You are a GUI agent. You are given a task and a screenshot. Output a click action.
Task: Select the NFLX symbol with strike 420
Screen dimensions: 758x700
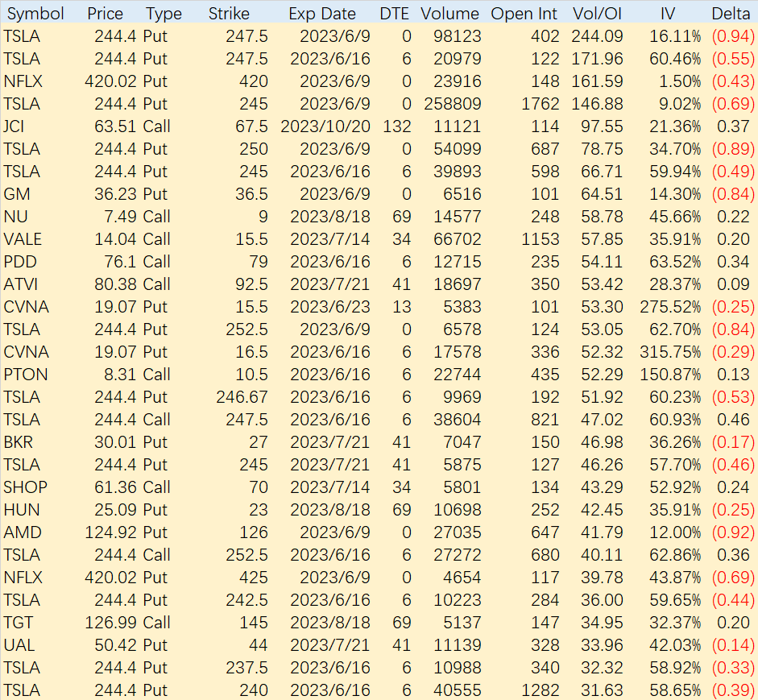pos(23,81)
